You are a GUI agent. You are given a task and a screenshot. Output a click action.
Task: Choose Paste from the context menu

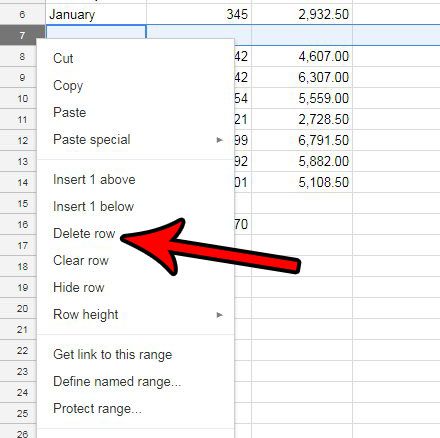pyautogui.click(x=135, y=112)
